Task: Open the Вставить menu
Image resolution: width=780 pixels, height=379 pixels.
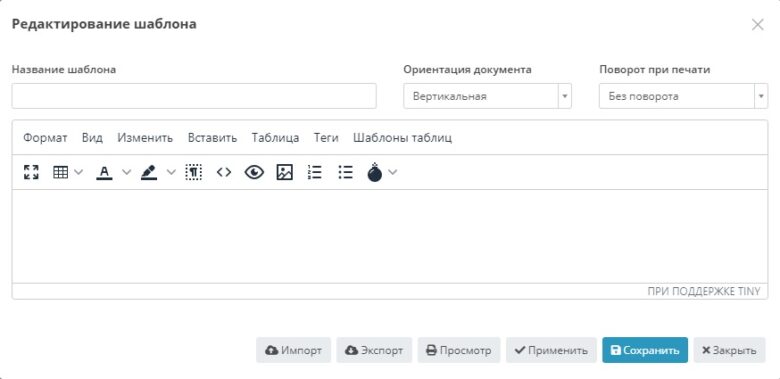Action: (212, 138)
